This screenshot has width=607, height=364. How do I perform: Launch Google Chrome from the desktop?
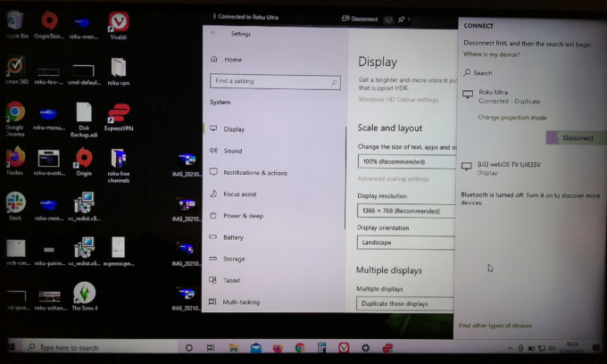[x=15, y=120]
